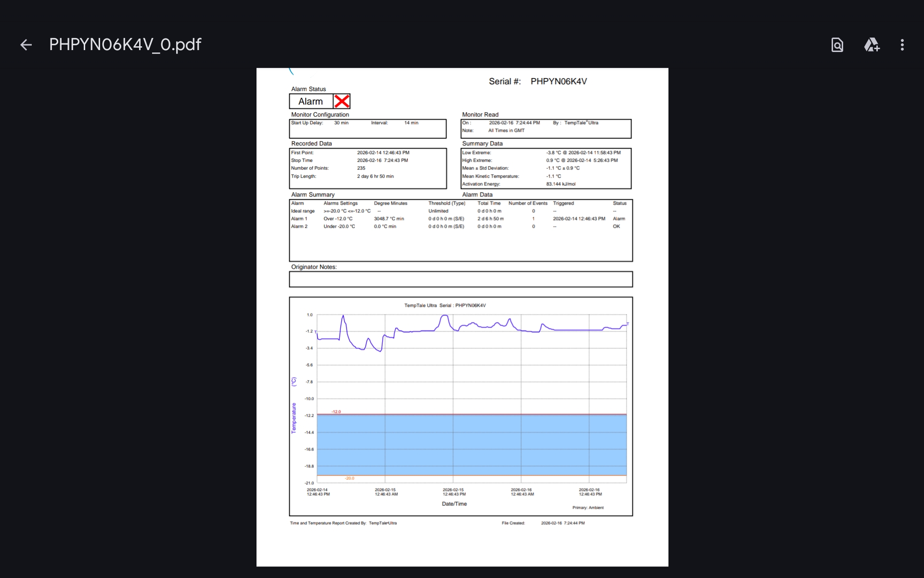Click the Originator Notes empty box
The width and height of the screenshot is (924, 578).
click(x=461, y=279)
